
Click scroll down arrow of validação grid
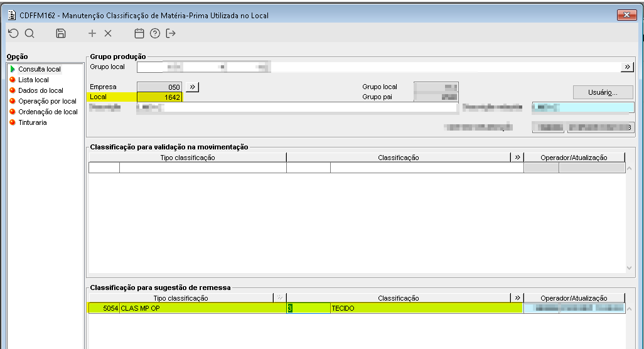tap(629, 267)
